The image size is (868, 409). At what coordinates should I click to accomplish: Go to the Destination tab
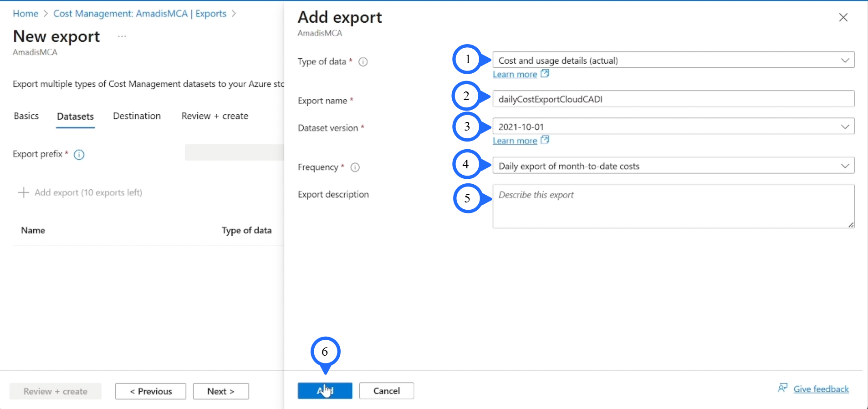137,116
